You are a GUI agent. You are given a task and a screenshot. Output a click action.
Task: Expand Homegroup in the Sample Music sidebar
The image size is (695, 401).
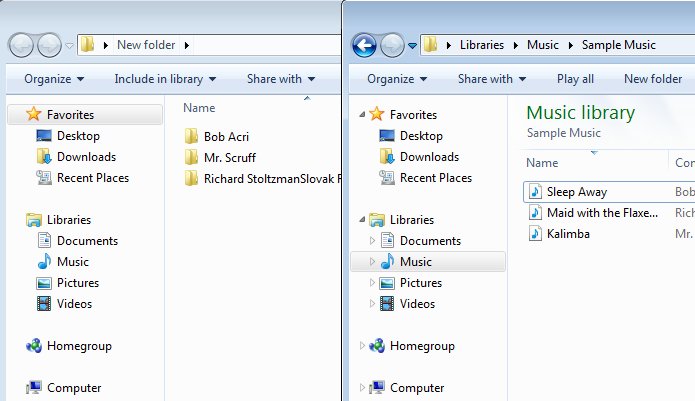(362, 346)
